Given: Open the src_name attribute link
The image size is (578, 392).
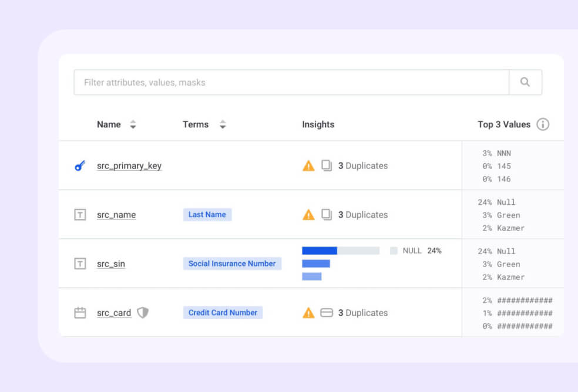Looking at the screenshot, I should pyautogui.click(x=116, y=215).
